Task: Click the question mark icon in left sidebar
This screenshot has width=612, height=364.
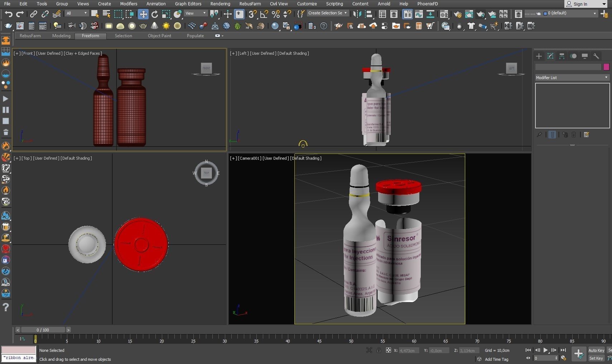Action: tap(6, 307)
